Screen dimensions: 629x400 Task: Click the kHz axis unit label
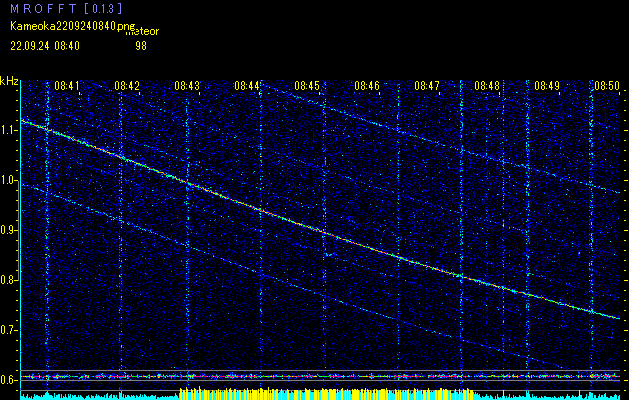(x=9, y=81)
